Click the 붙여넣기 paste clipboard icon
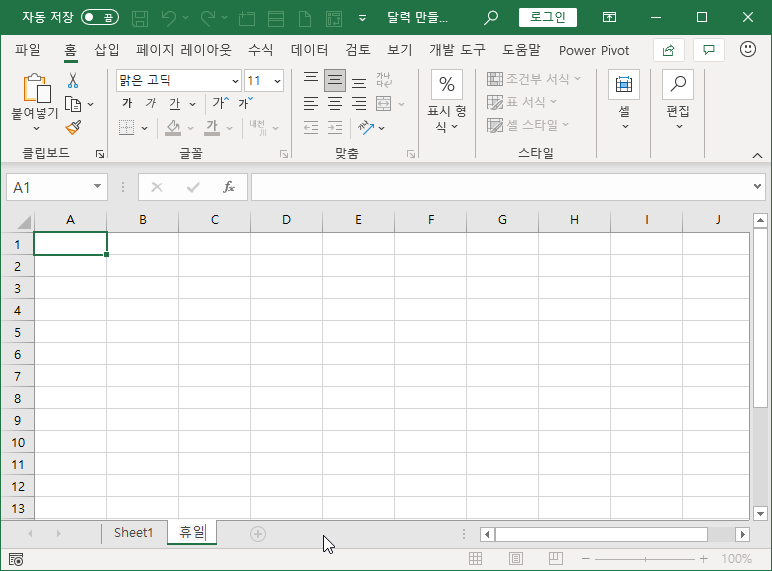Screen dimensions: 772x571 tap(36, 89)
